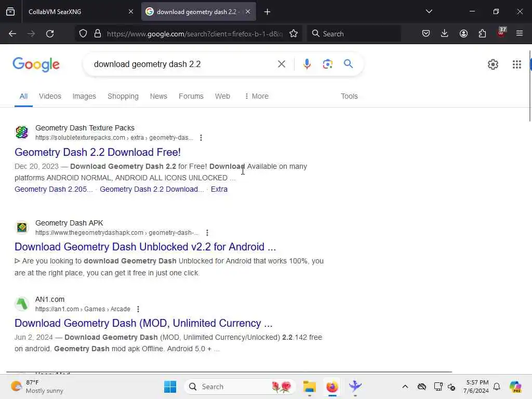The height and width of the screenshot is (399, 532).
Task: Open Download Geometry Dash MOD result
Action: [143, 323]
